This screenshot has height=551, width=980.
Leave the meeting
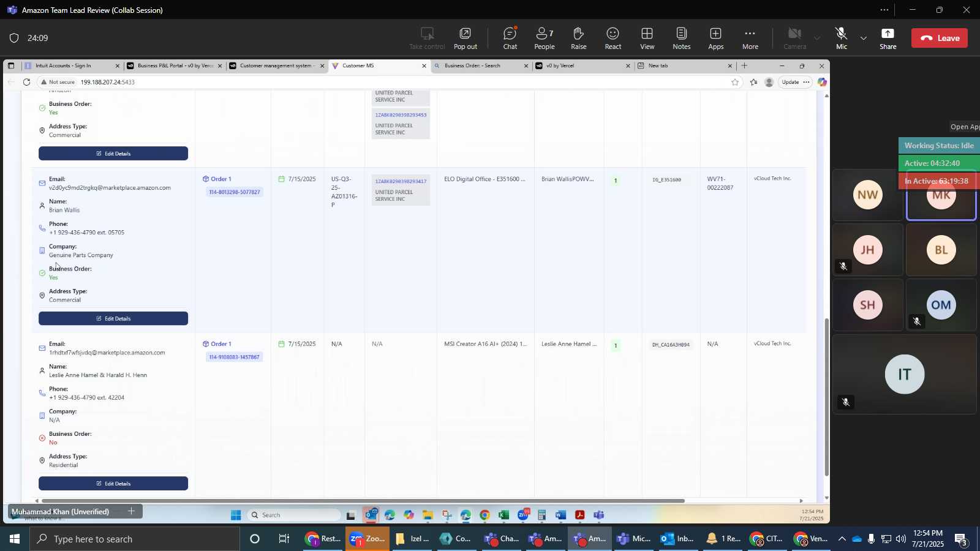coord(940,38)
